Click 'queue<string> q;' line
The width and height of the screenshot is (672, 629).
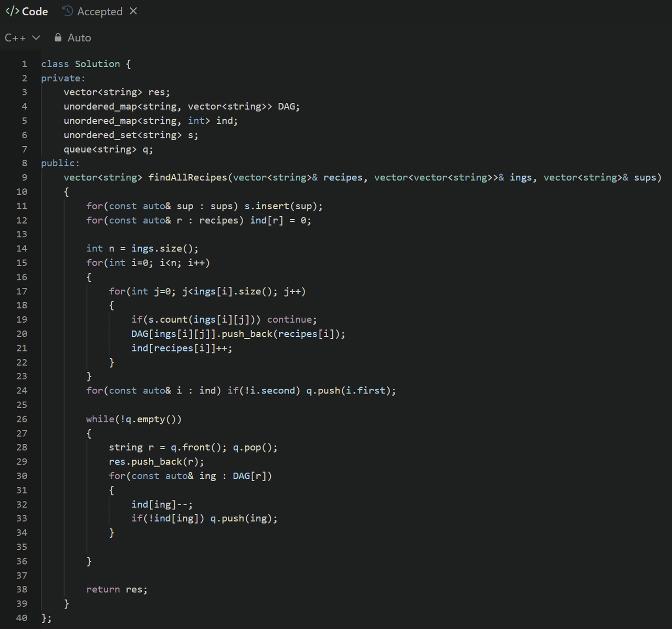tap(109, 150)
